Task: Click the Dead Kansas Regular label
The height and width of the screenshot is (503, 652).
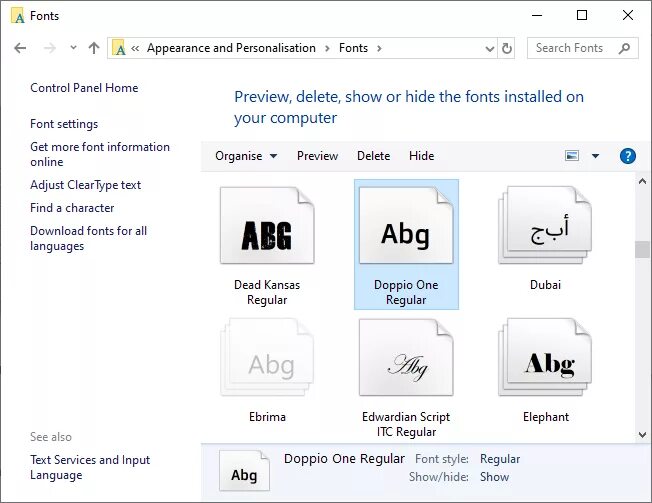Action: [267, 292]
